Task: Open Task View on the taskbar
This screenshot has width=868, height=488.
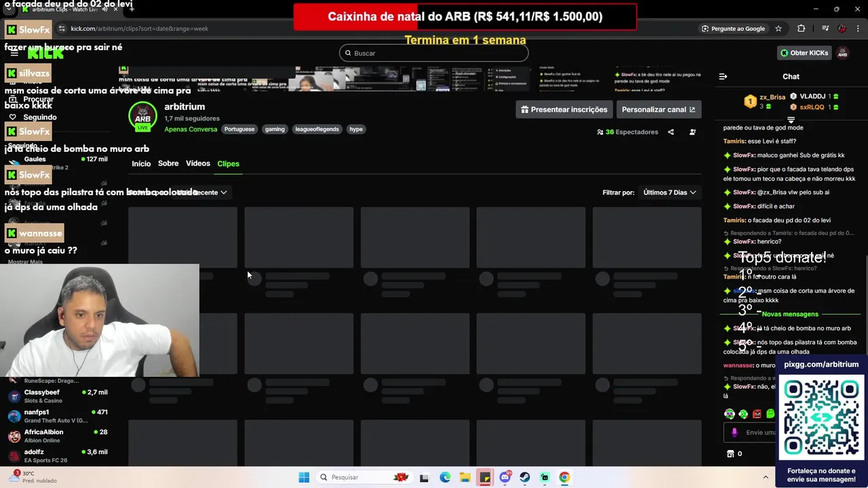Action: [424, 477]
